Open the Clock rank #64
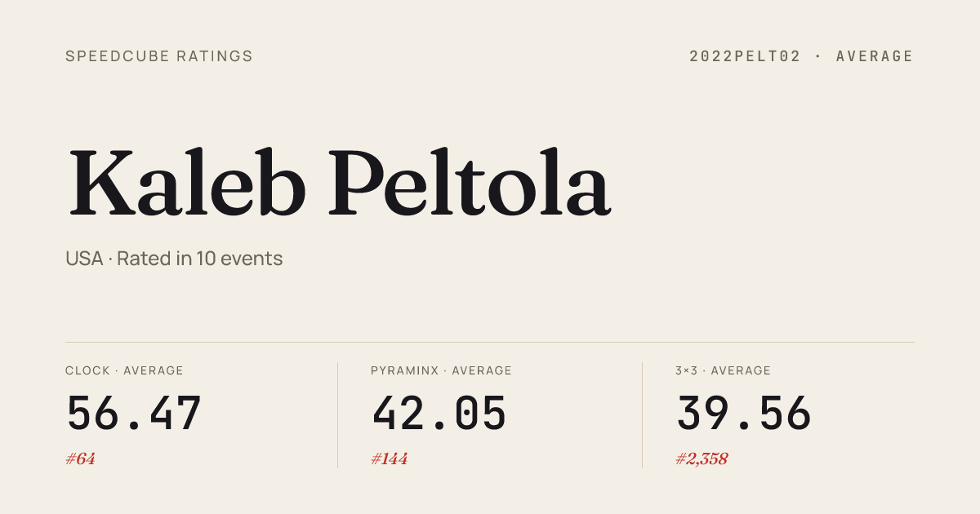 [80, 459]
